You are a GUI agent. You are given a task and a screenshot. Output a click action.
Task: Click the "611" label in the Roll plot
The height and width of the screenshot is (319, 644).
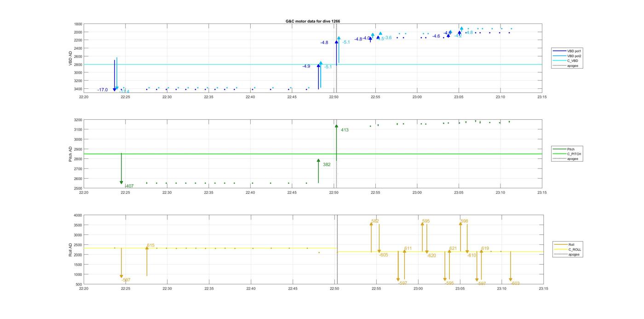(408, 249)
